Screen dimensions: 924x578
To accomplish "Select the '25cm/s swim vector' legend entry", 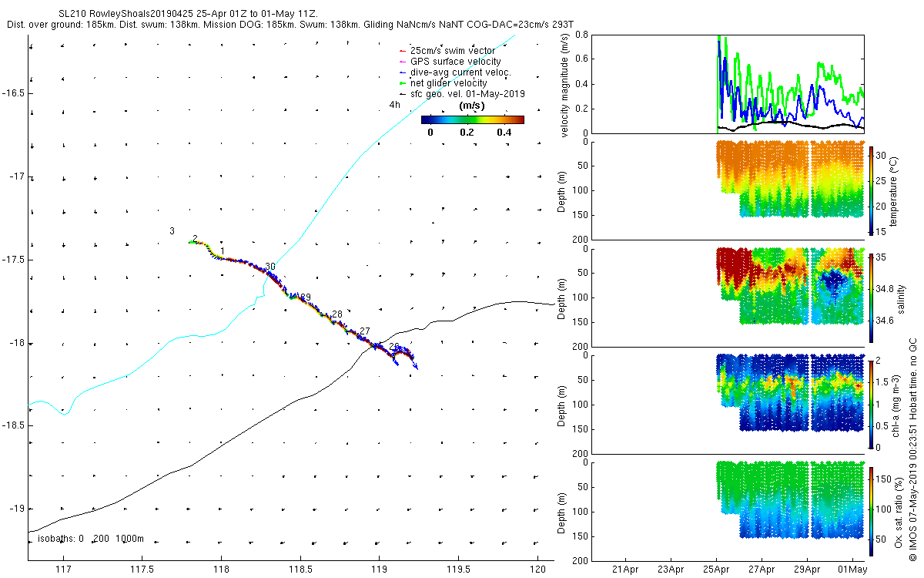I will point(453,51).
